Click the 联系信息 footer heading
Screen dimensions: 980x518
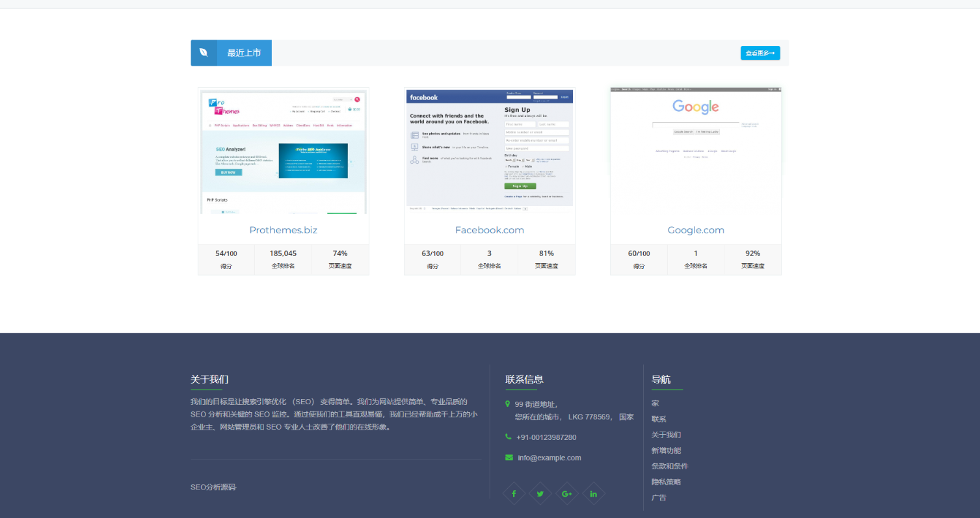(524, 380)
